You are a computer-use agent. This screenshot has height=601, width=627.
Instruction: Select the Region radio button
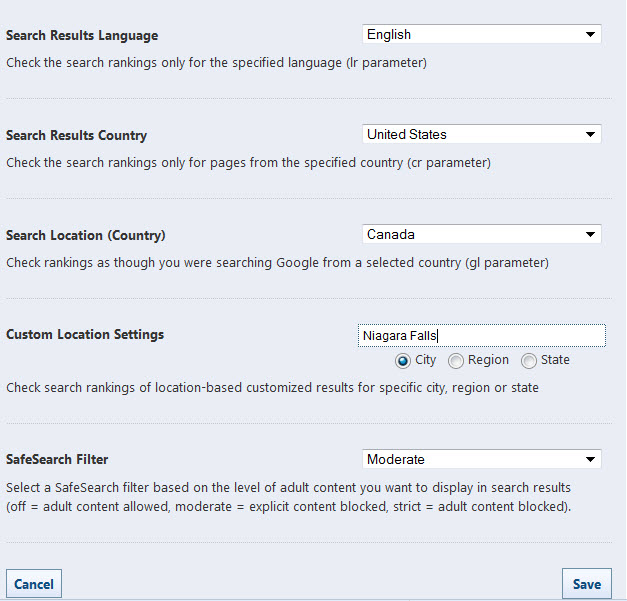point(456,361)
